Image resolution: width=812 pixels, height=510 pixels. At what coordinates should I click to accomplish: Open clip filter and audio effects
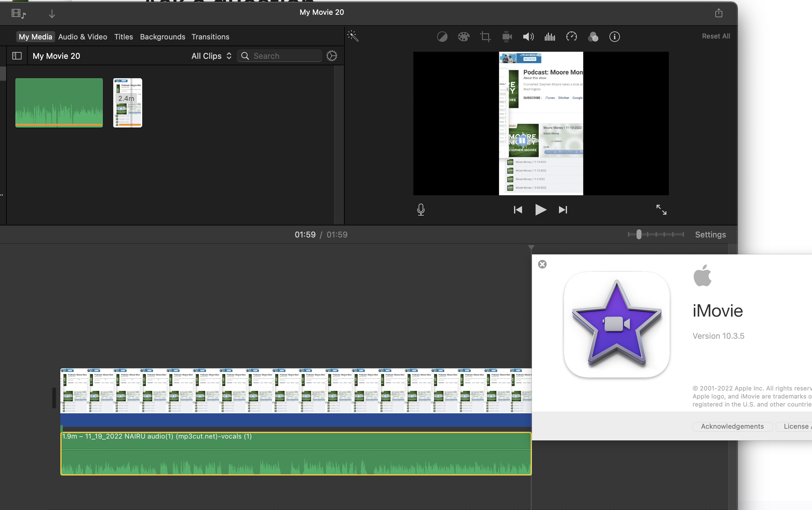(x=593, y=36)
